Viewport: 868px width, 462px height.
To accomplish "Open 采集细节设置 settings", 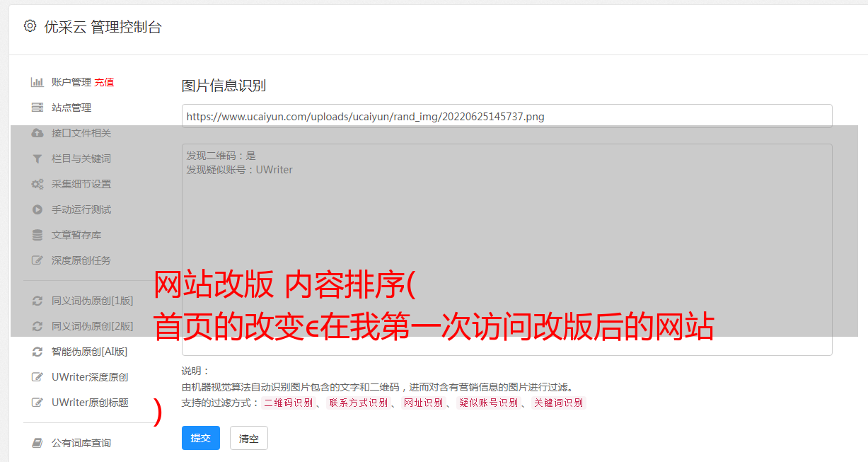I will pos(81,184).
